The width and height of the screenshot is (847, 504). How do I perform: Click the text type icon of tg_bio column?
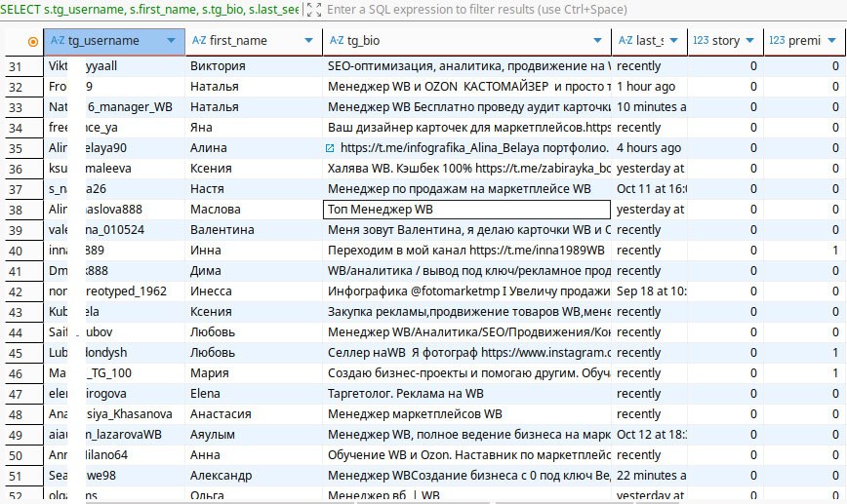pos(338,41)
